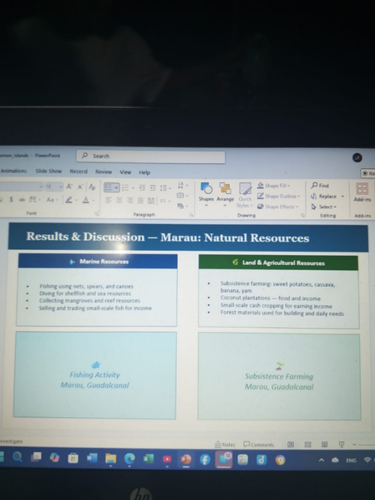
Task: Switch to Review tab
Action: click(103, 172)
